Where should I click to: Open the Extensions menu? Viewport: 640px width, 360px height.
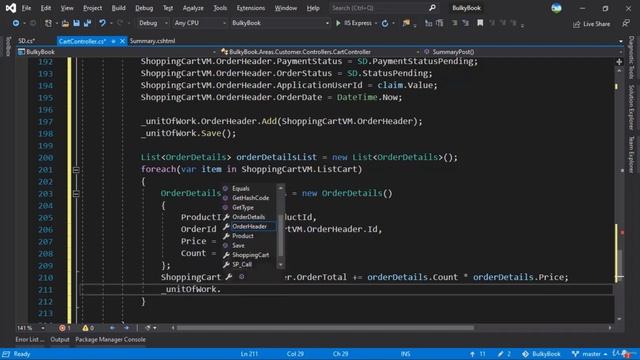(251, 8)
